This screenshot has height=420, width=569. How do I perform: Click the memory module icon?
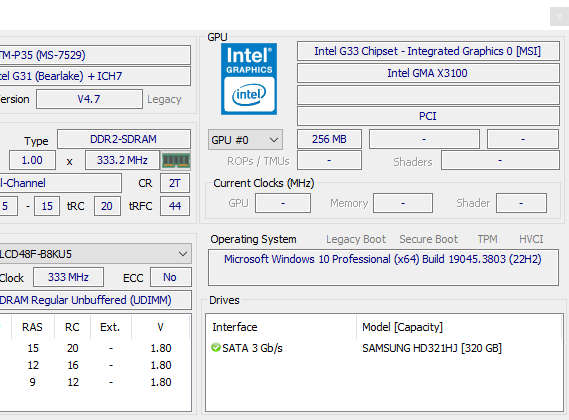click(x=176, y=160)
